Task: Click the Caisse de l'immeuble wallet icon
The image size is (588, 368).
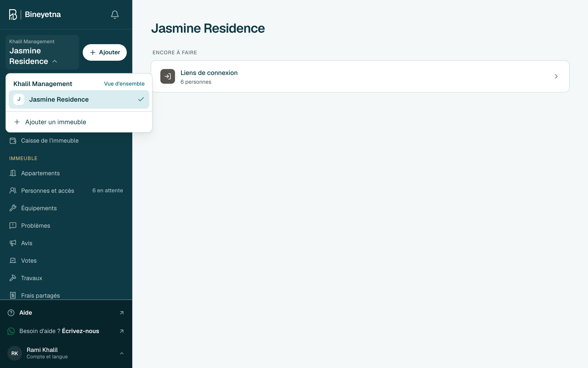Action: point(13,141)
